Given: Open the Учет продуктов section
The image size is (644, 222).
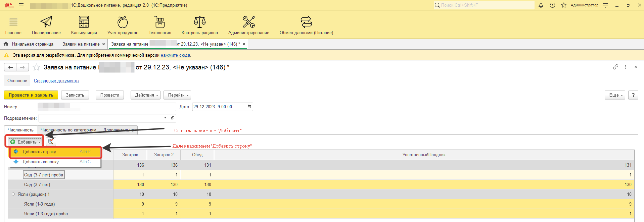Looking at the screenshot, I should [x=123, y=25].
